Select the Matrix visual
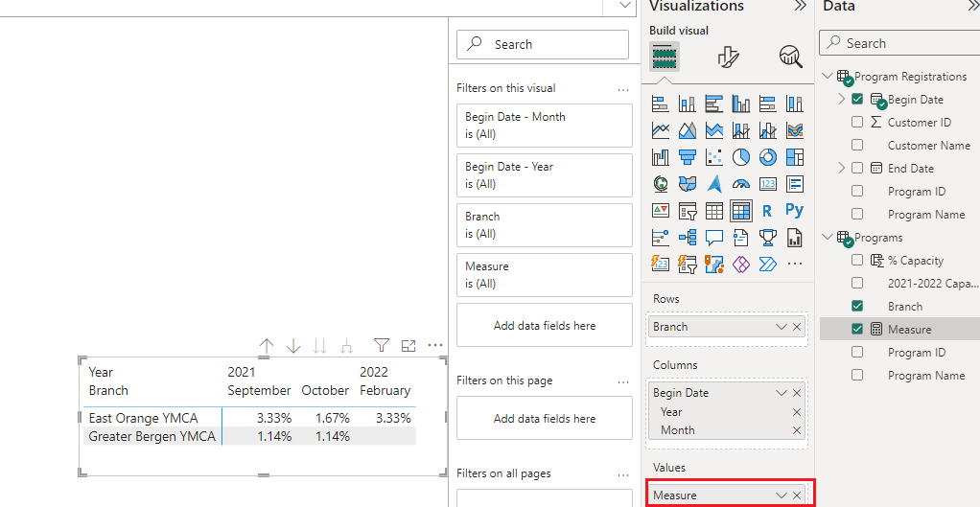This screenshot has height=507, width=980. point(741,211)
